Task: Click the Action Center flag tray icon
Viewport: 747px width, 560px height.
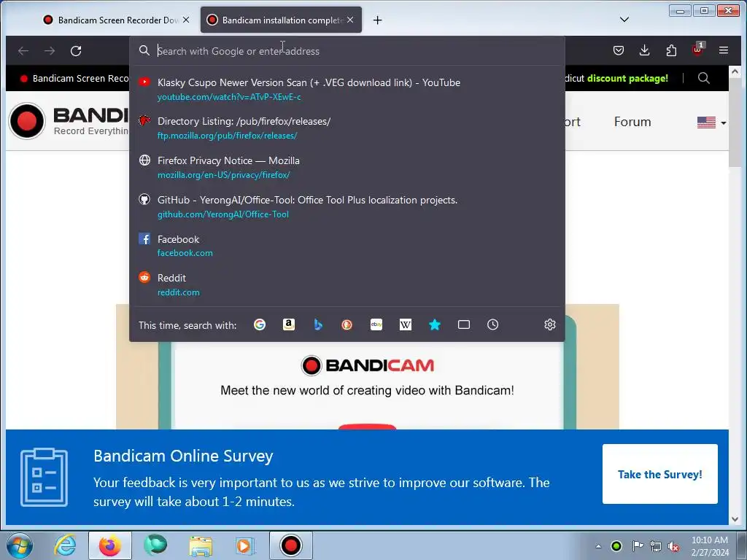Action: 638,546
